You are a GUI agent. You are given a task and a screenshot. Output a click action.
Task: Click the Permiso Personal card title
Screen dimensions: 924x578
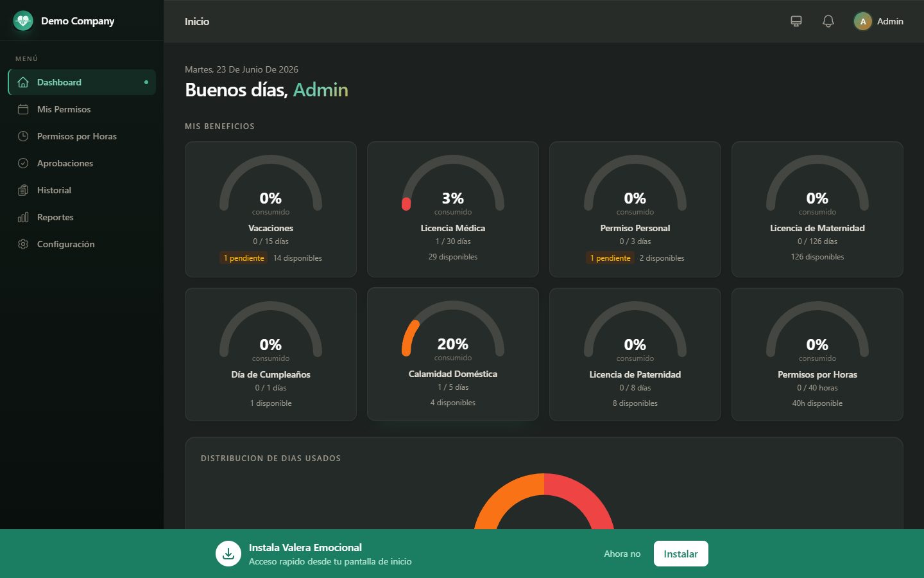point(635,228)
